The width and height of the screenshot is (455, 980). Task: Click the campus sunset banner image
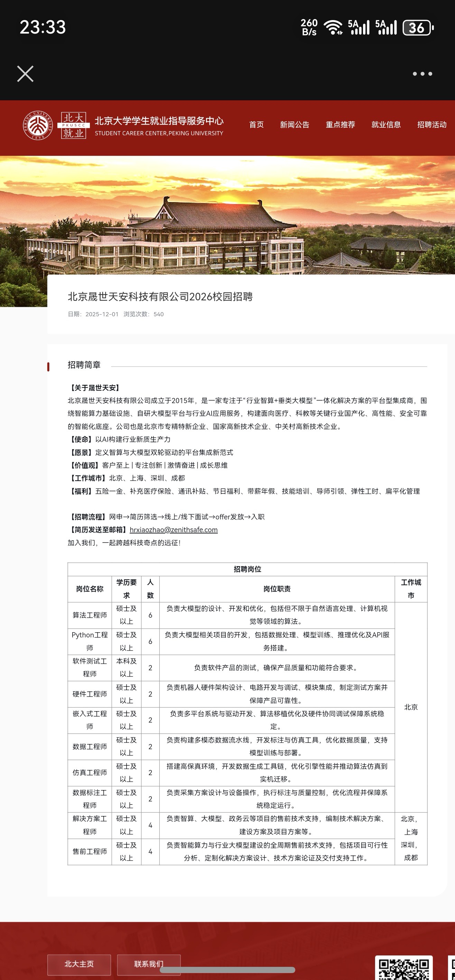pos(227,215)
